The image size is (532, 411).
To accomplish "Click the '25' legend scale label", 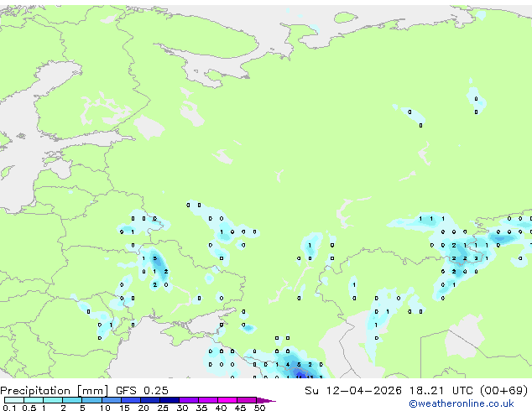I will tap(163, 408).
